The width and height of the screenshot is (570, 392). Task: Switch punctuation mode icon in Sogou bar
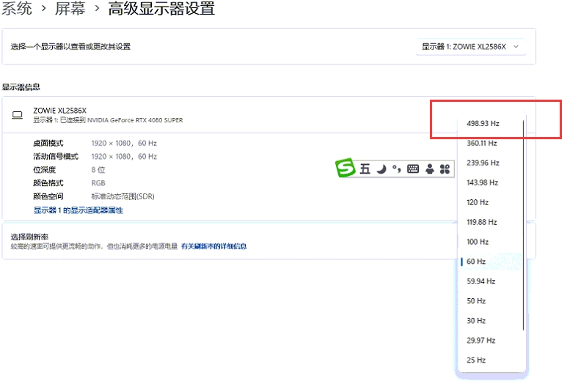(x=397, y=169)
